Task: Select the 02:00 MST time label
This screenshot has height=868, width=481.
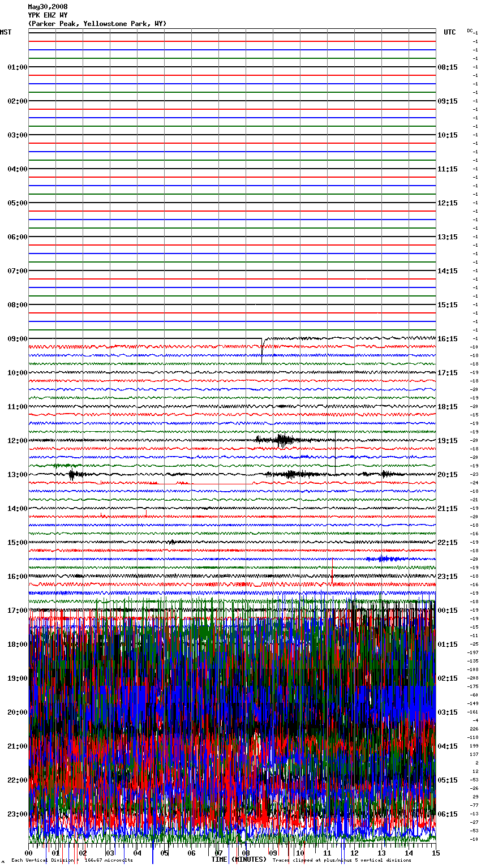Action: pos(18,101)
